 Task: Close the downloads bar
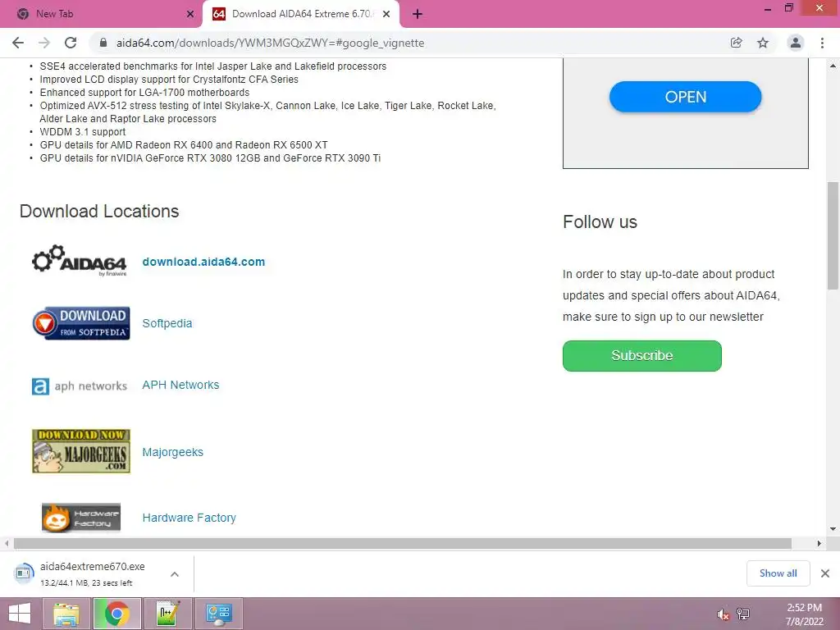pos(825,573)
